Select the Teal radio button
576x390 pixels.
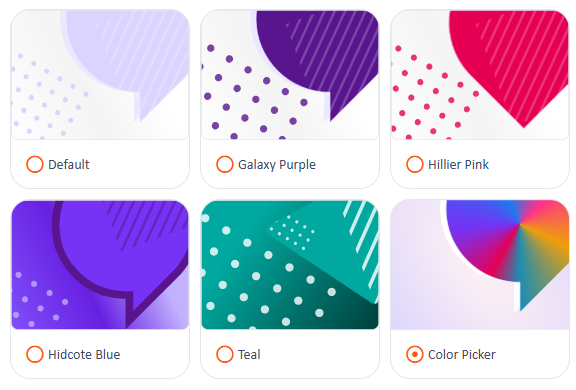(224, 354)
